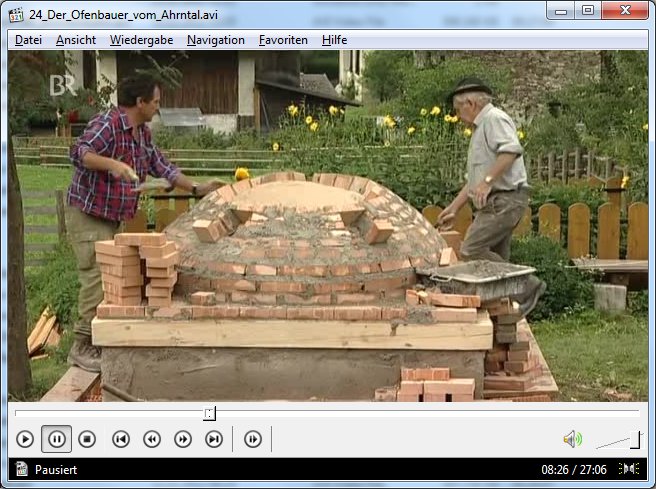Expand the Navigation menu
The width and height of the screenshot is (656, 489).
coord(215,40)
